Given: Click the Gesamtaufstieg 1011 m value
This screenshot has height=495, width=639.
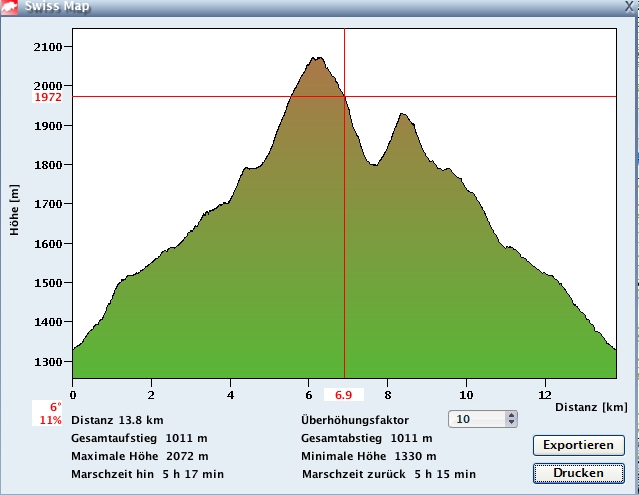Looking at the screenshot, I should click(138, 438).
